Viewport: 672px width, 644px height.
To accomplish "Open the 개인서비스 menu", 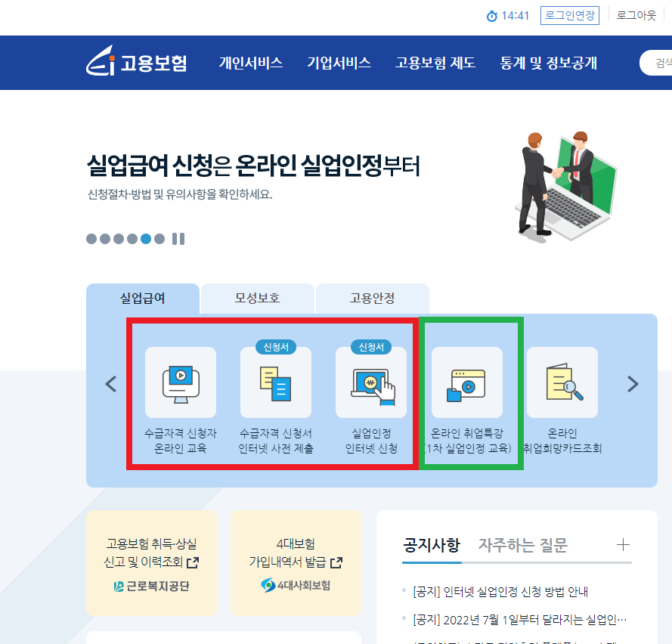I will pos(251,63).
